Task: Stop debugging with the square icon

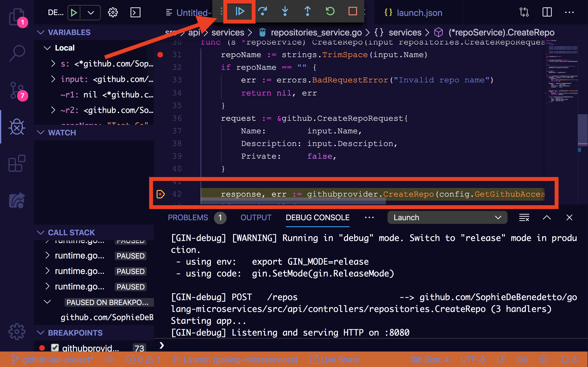Action: tap(352, 11)
